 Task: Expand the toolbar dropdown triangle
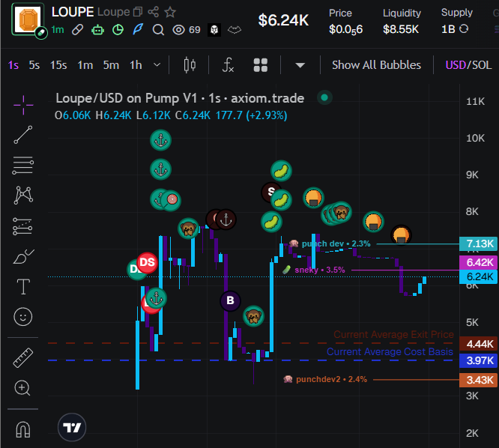click(300, 65)
